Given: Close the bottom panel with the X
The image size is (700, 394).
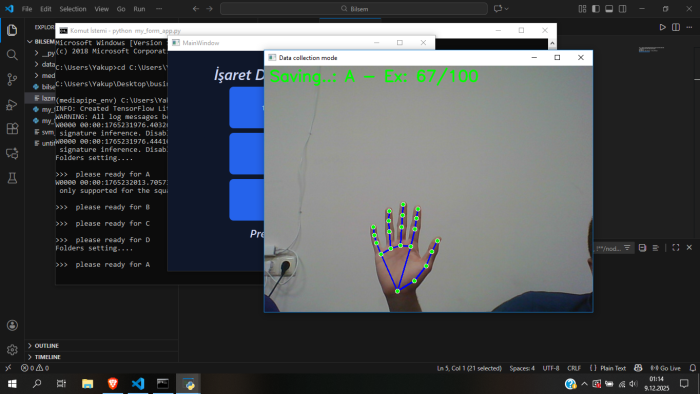Looking at the screenshot, I should tap(689, 248).
